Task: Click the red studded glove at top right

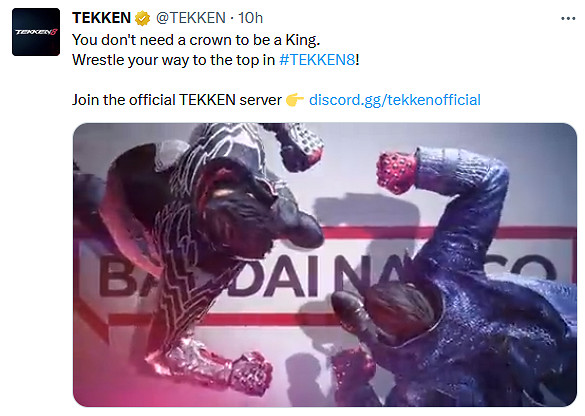Action: (396, 173)
